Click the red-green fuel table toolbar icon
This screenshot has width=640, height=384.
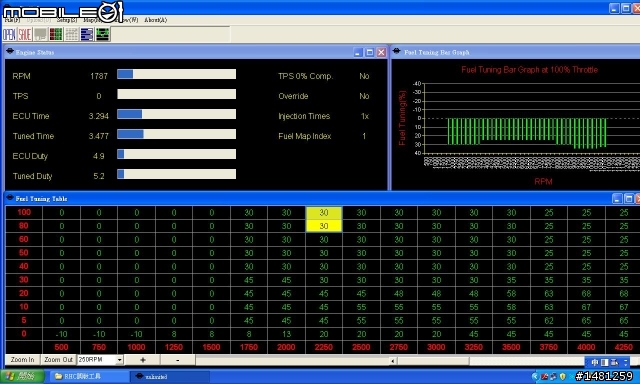[x=56, y=34]
